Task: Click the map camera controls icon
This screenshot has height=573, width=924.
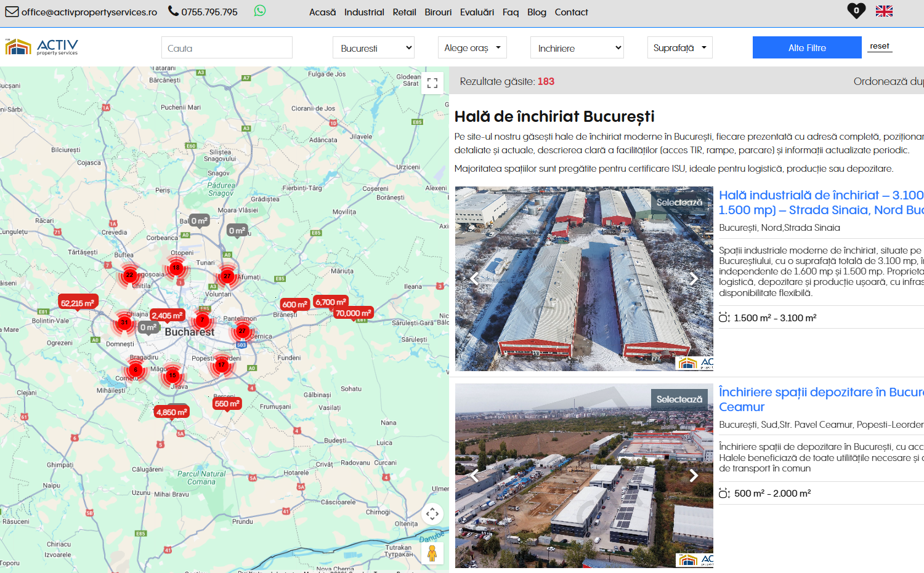Action: (x=432, y=514)
